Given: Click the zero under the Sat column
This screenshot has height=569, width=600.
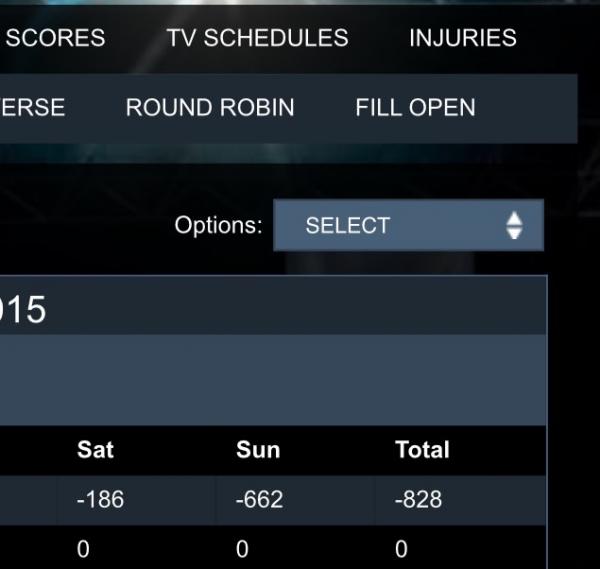Looking at the screenshot, I should (83, 549).
